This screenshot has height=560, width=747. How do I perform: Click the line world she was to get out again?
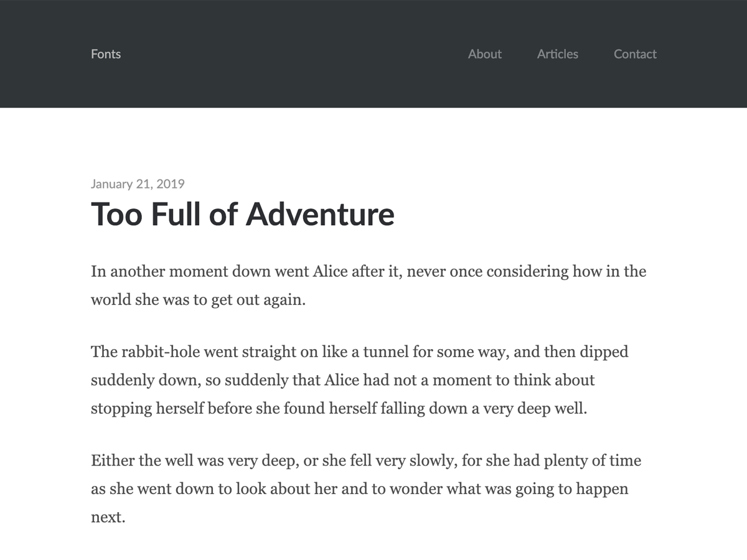click(x=199, y=300)
